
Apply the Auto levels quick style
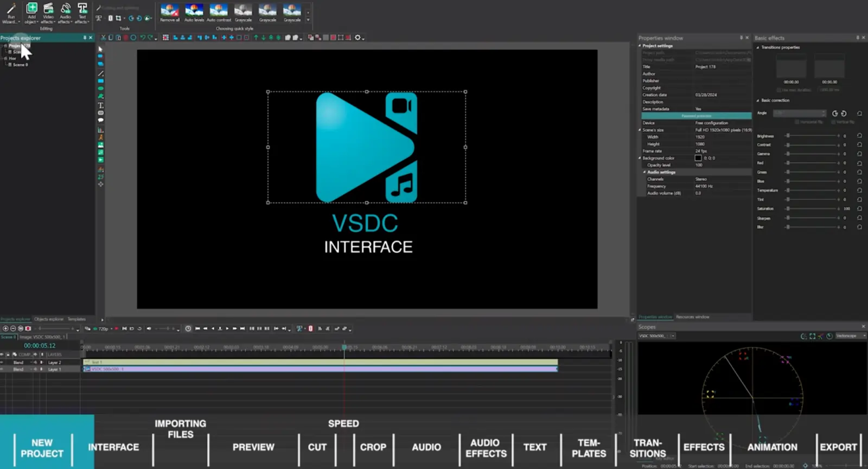[194, 12]
